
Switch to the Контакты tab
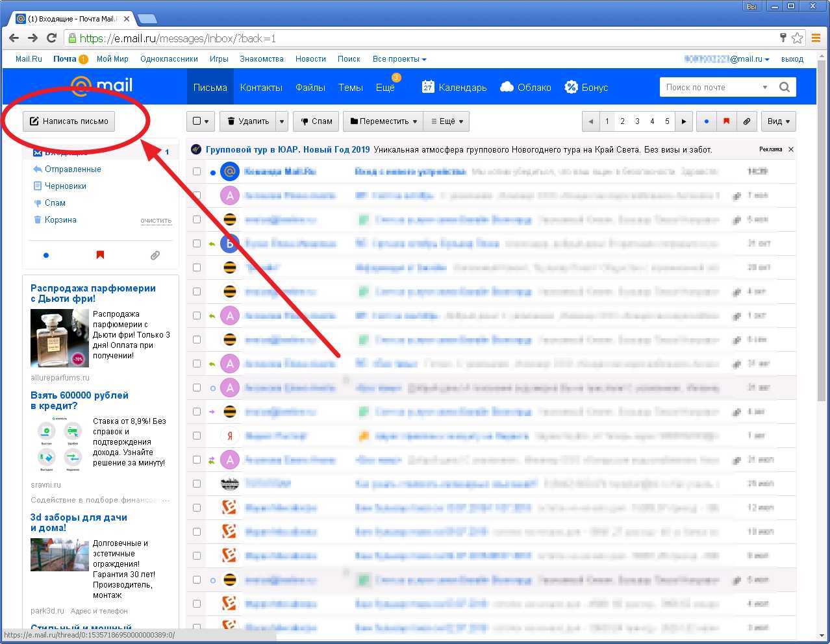click(261, 87)
